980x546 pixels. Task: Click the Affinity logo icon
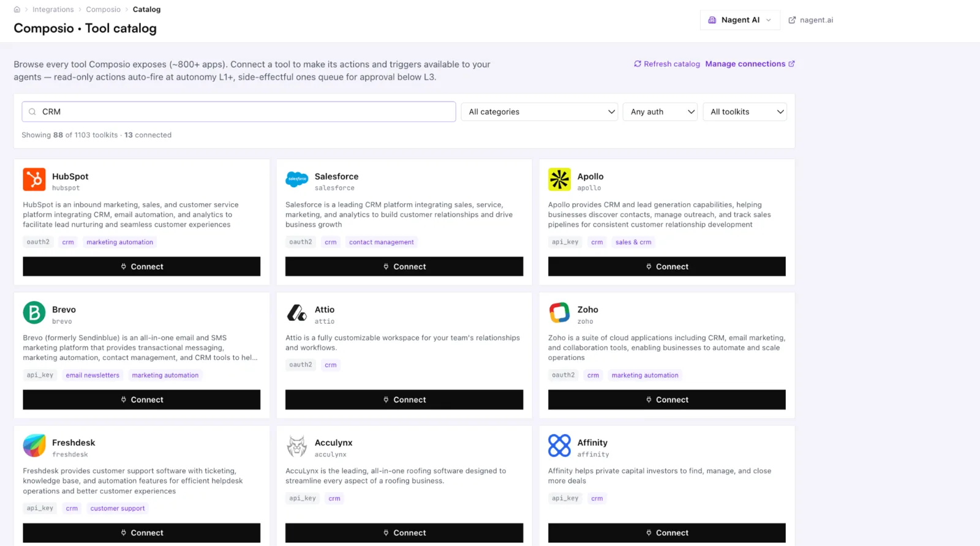(559, 446)
